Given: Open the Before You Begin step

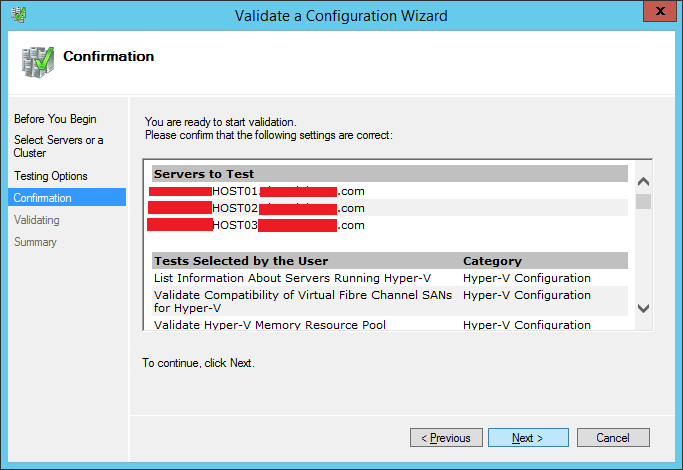Looking at the screenshot, I should click(x=55, y=119).
